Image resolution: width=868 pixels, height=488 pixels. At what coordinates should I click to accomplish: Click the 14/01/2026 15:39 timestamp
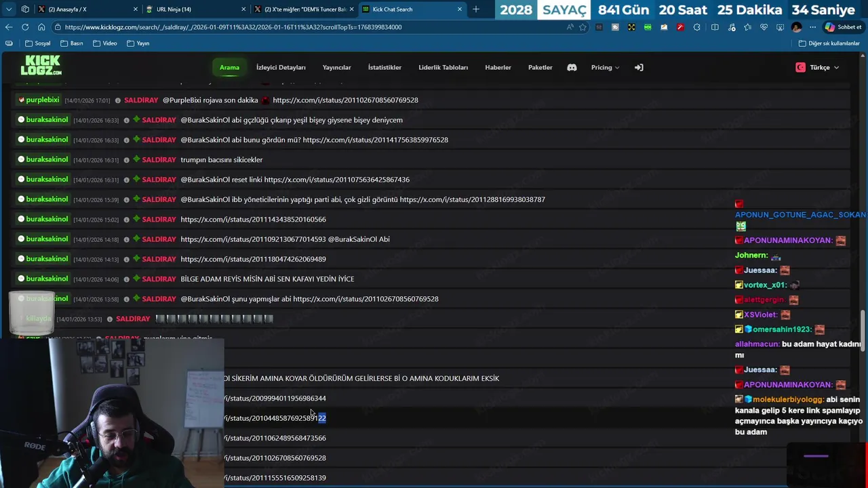coord(96,200)
